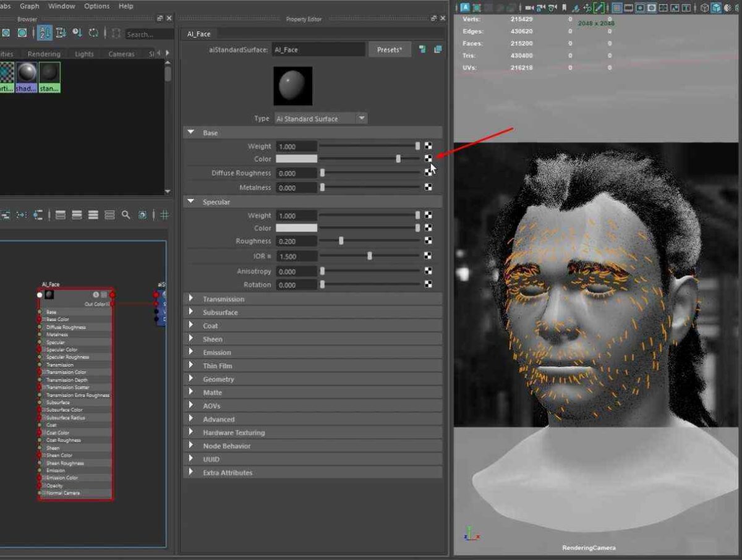Toggle the large swatch display icon in the Browser

click(22, 33)
